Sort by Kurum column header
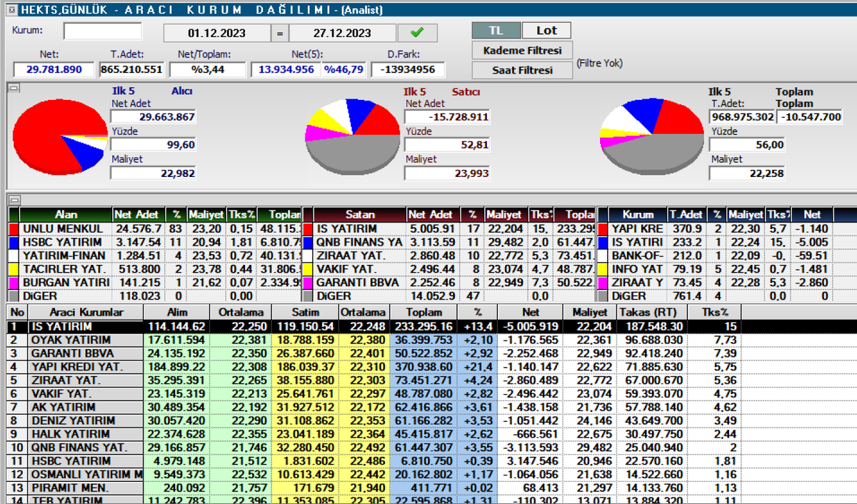857x504 pixels. (638, 214)
